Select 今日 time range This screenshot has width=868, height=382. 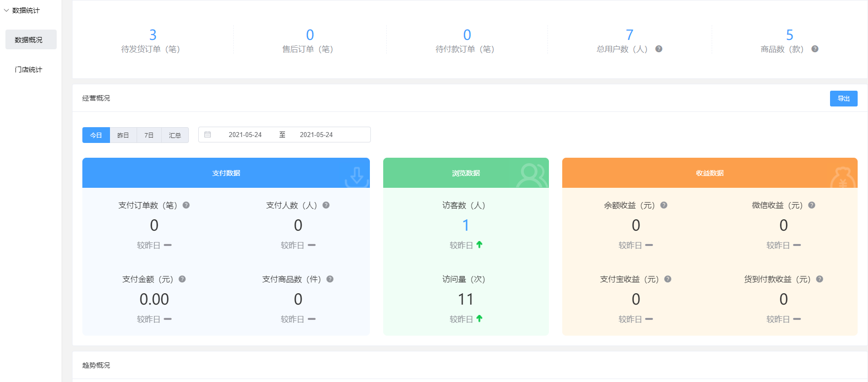pyautogui.click(x=96, y=135)
